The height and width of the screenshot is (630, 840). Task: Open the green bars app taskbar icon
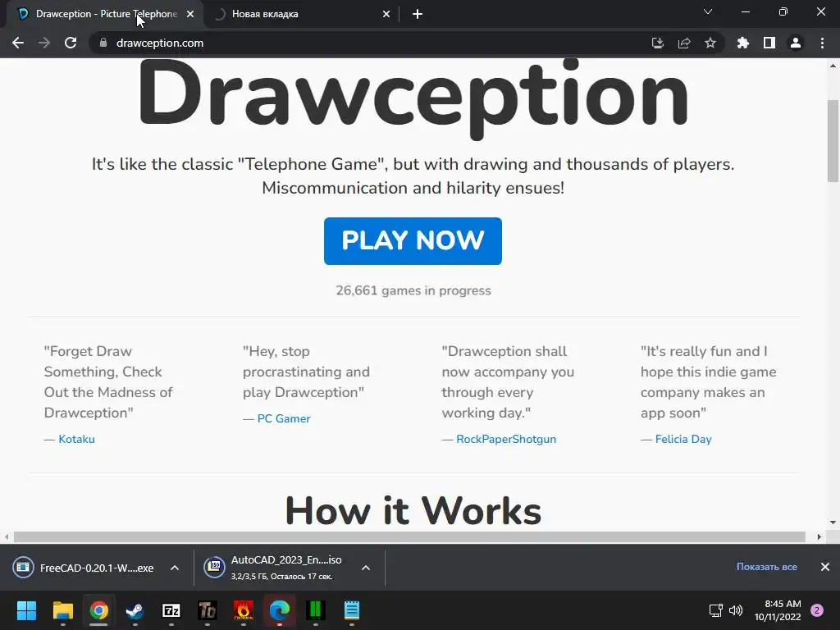click(316, 610)
